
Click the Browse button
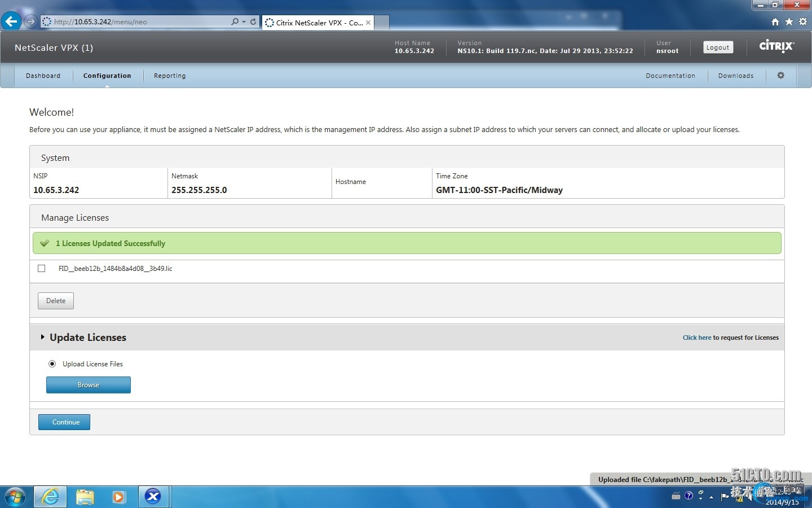[x=89, y=385]
